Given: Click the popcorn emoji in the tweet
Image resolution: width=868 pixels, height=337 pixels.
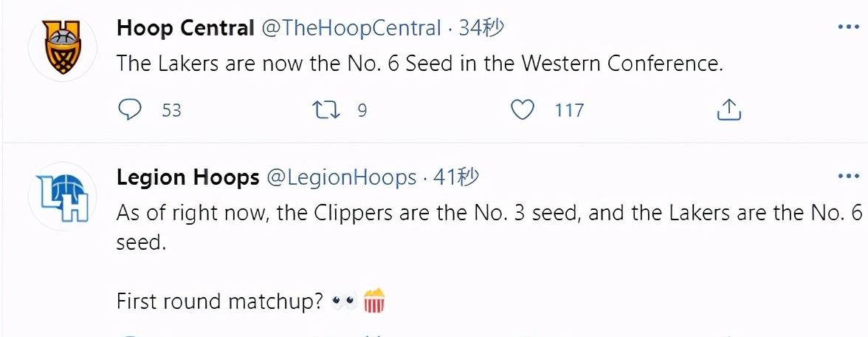Looking at the screenshot, I should [375, 301].
